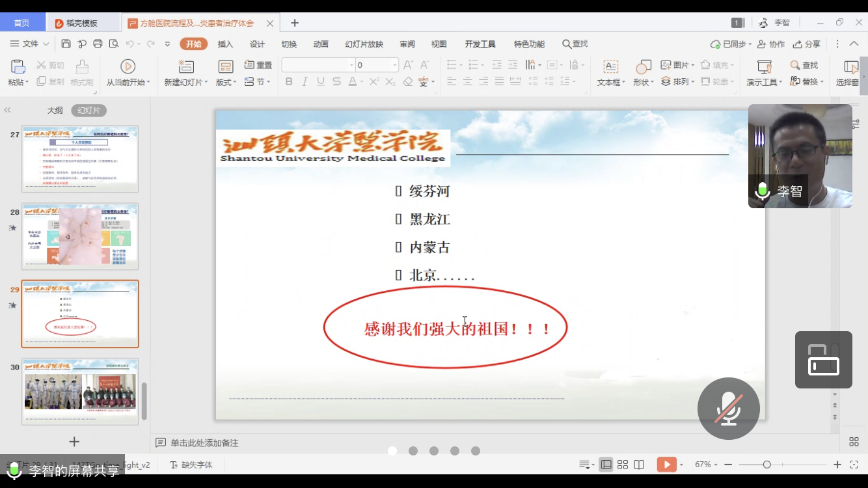Screen dimensions: 868x488
Task: Click the 缺失字体 missing fonts button
Action: (191, 465)
